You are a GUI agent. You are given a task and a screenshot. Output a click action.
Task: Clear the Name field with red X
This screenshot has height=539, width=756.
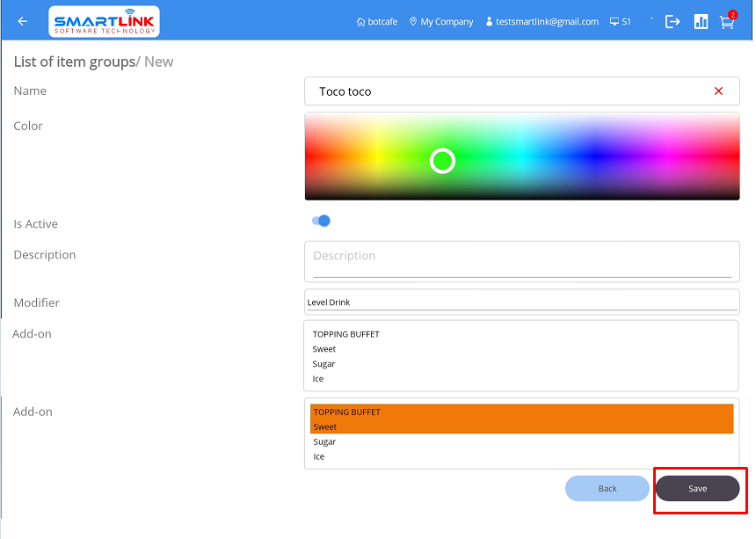coord(718,91)
